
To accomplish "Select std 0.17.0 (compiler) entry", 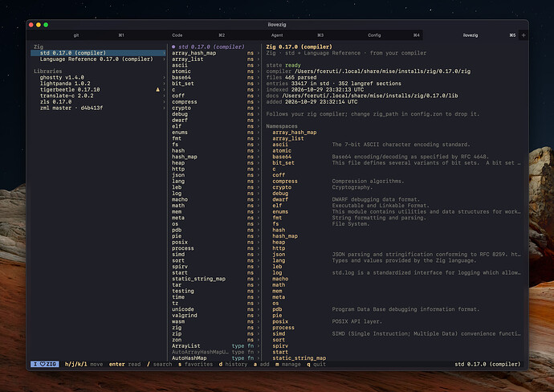I will (98, 53).
